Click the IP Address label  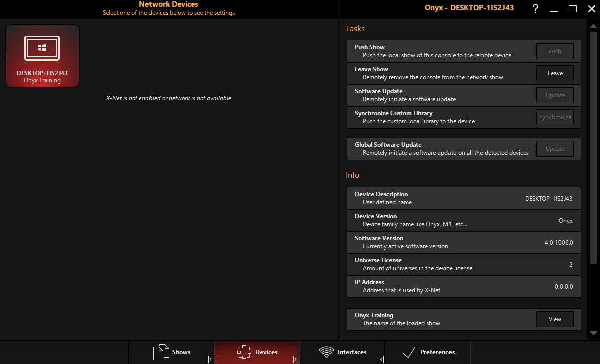(369, 282)
